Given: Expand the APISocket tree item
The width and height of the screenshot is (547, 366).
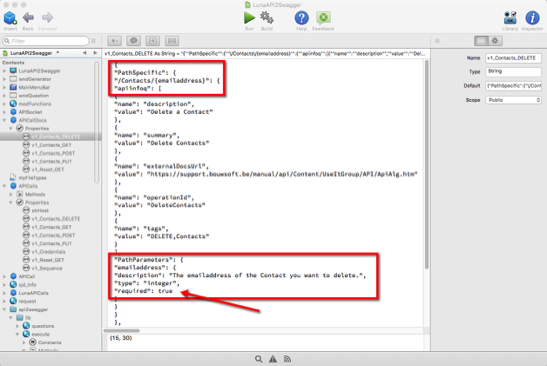Looking at the screenshot, I should 5,112.
